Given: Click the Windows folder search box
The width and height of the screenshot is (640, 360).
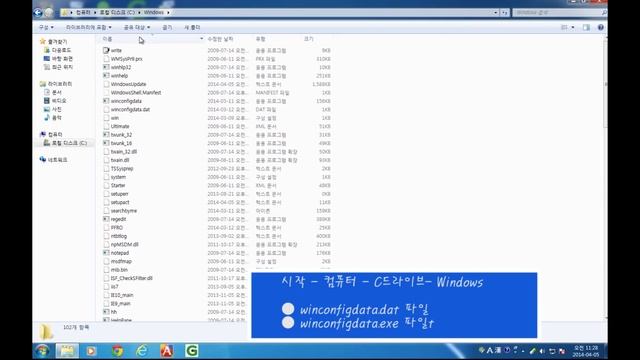Looking at the screenshot, I should tap(559, 13).
